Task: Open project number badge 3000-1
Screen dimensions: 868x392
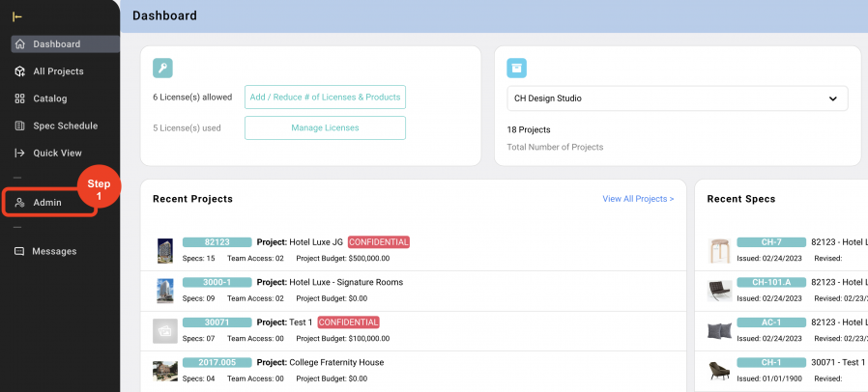Action: 217,282
